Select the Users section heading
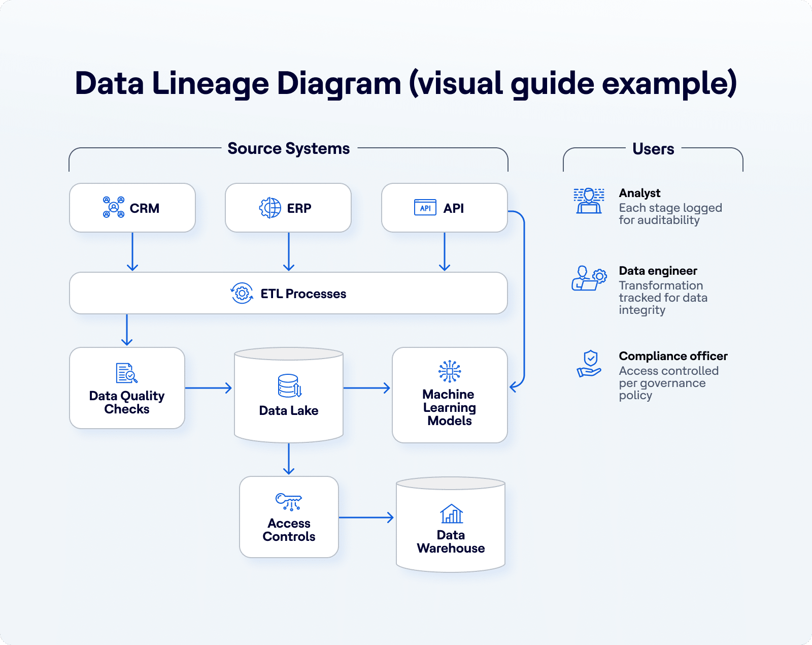Viewport: 812px width, 645px height. tap(653, 149)
